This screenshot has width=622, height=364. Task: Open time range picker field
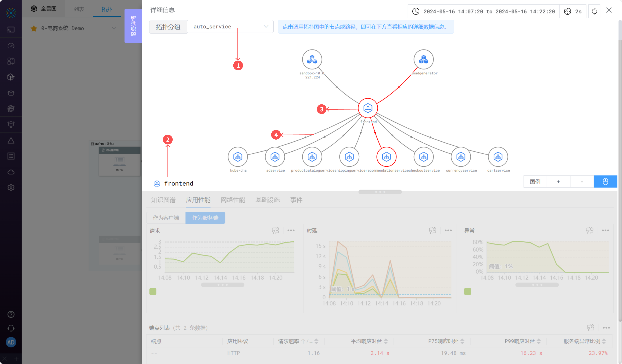point(484,11)
